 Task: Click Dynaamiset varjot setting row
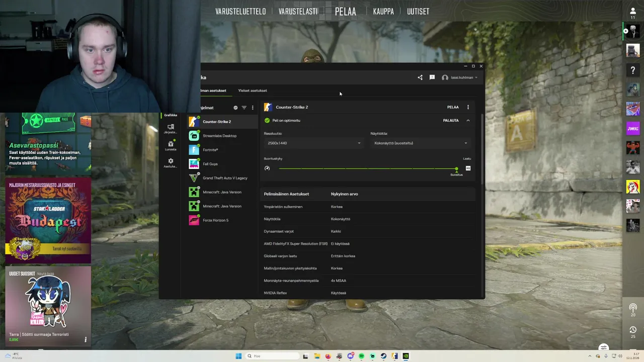[369, 231]
